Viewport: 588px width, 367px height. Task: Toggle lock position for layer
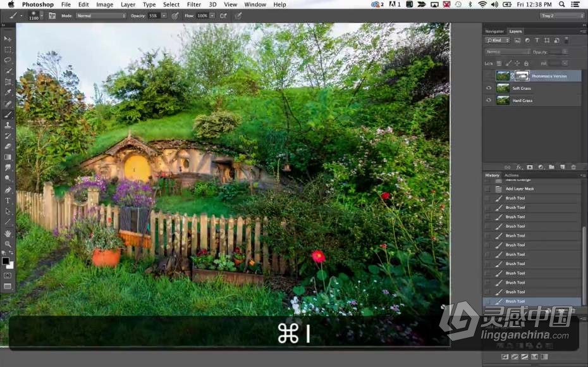[x=517, y=63]
